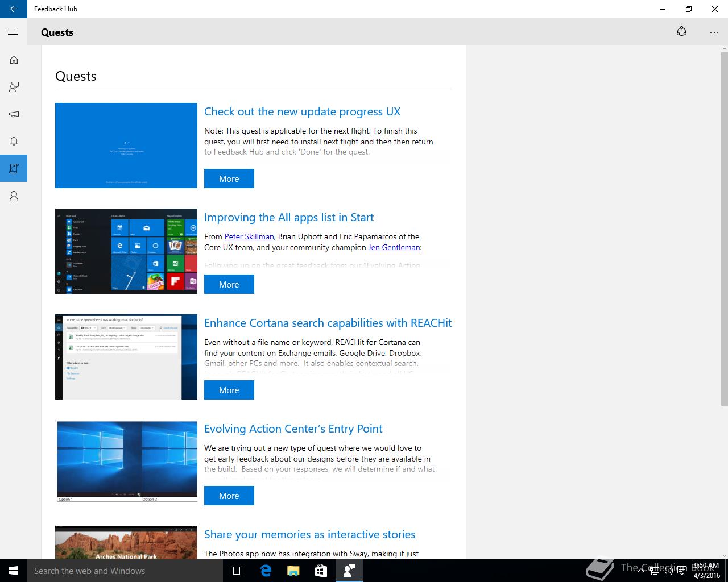This screenshot has width=728, height=582.
Task: Open 'Evolving Action Center's Entry Point' title
Action: coord(293,429)
